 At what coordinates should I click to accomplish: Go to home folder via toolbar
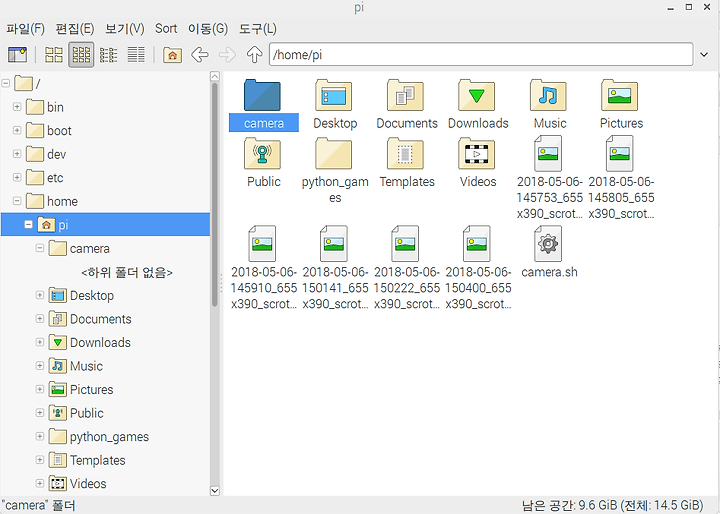click(x=173, y=55)
